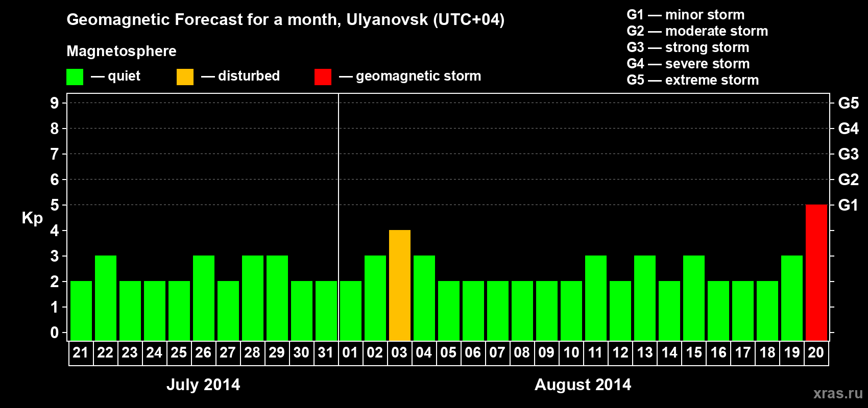868x408 pixels.
Task: Click 'G5 — extreme storm' legend text
Action: (x=692, y=80)
